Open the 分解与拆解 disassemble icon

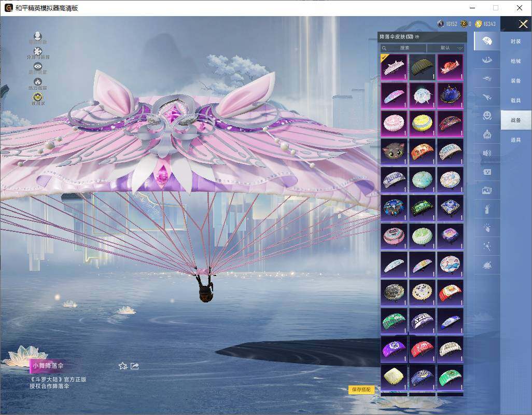pos(38,51)
